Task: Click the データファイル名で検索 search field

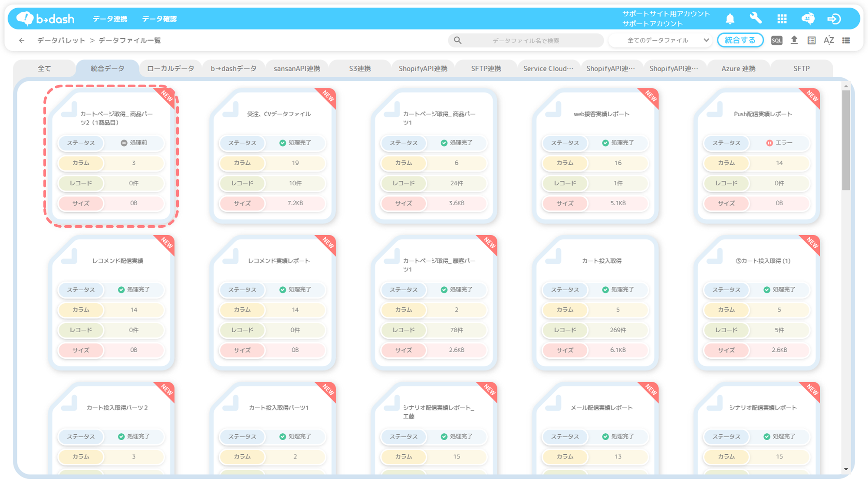Action: [x=526, y=40]
